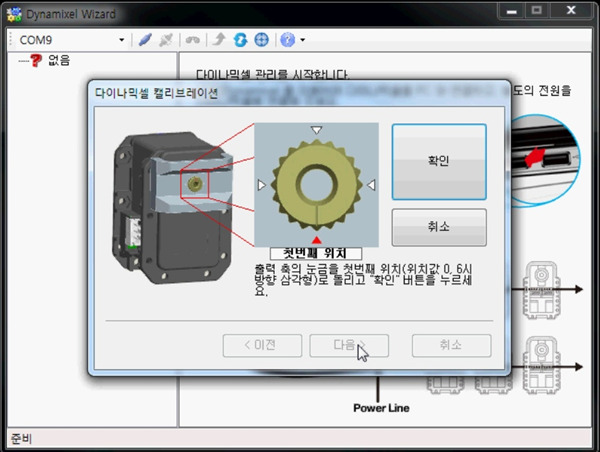Image resolution: width=600 pixels, height=452 pixels.
Task: Click the '< 이전' back button
Action: 262,345
